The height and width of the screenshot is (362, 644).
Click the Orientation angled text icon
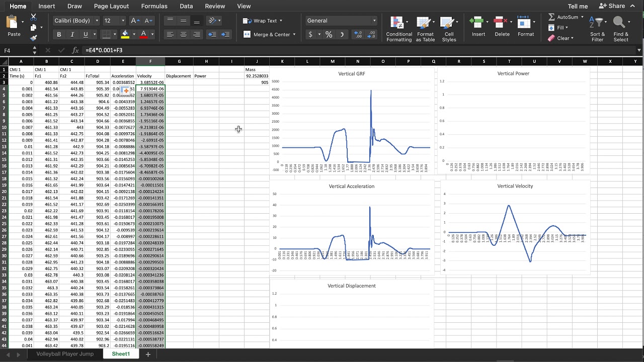(212, 21)
